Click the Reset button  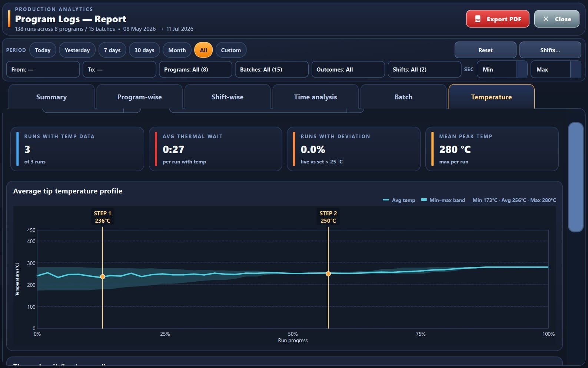[x=485, y=50]
